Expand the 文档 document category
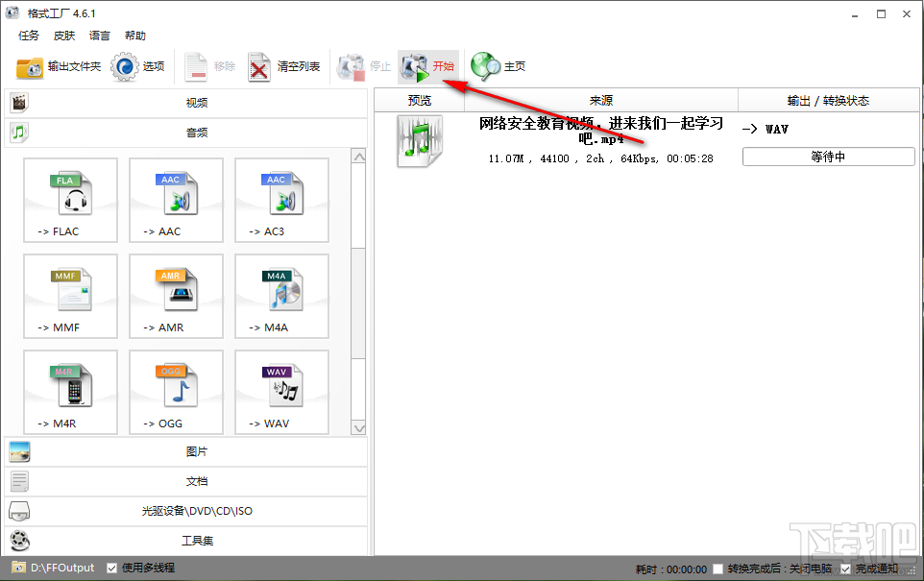This screenshot has height=581, width=924. pyautogui.click(x=185, y=481)
